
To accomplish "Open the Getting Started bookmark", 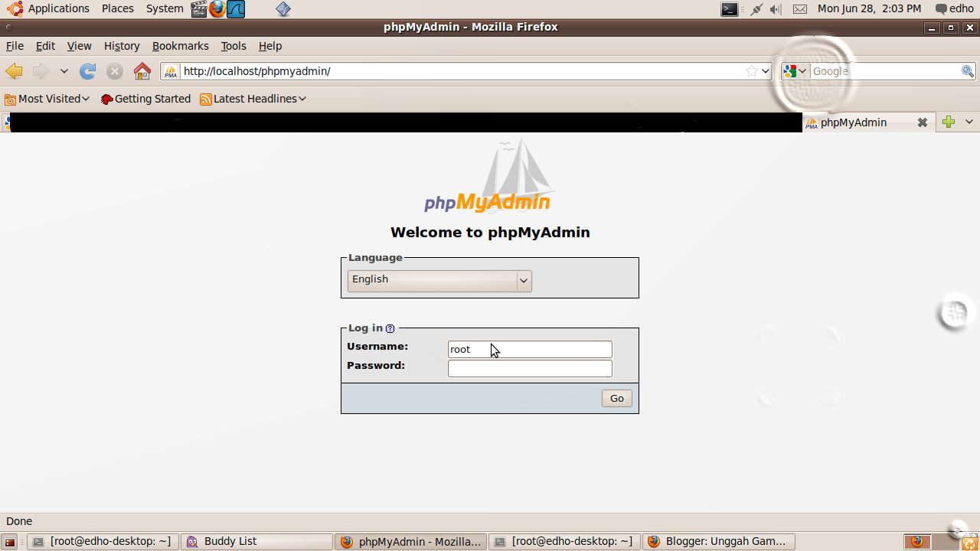I will 145,99.
